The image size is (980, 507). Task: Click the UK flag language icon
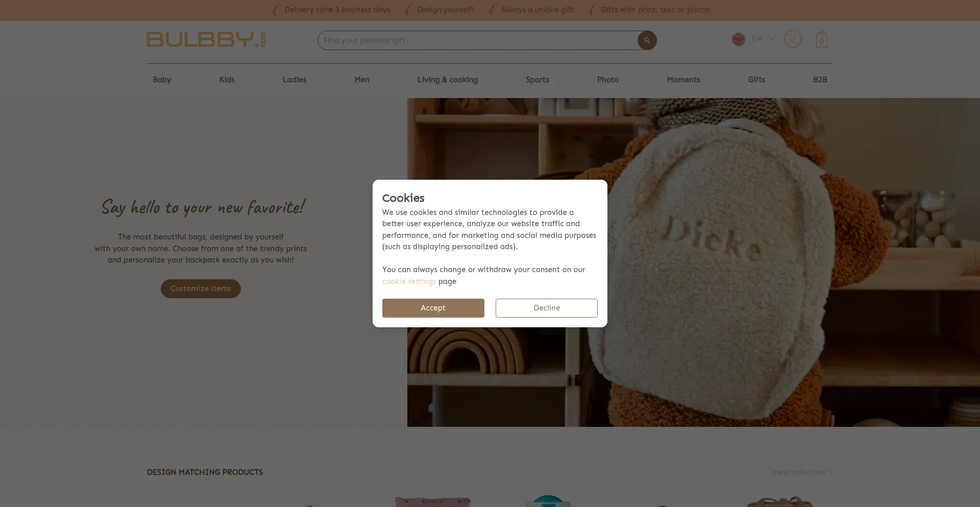pyautogui.click(x=738, y=39)
